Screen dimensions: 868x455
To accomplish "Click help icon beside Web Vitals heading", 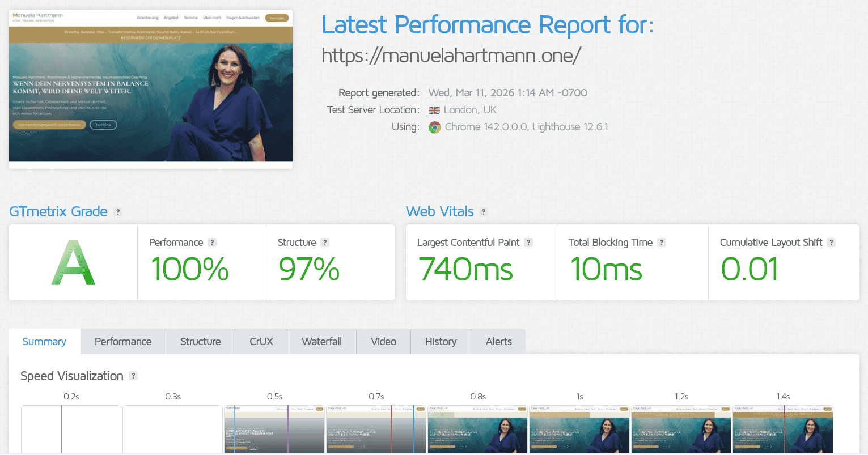I will coord(484,212).
